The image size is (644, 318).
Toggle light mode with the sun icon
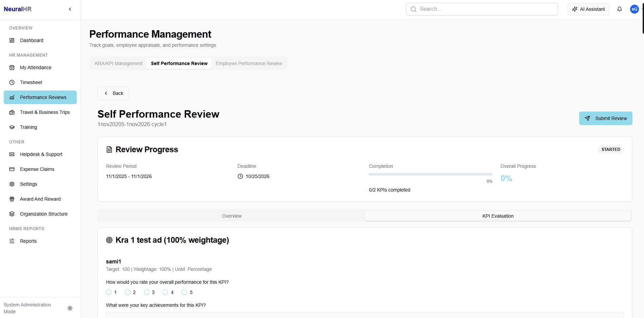tap(70, 308)
